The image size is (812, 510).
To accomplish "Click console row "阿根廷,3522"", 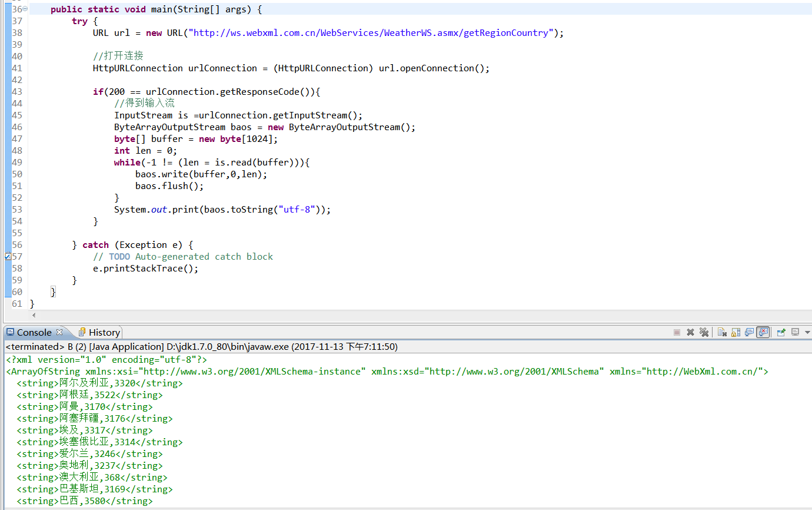I will [x=89, y=395].
